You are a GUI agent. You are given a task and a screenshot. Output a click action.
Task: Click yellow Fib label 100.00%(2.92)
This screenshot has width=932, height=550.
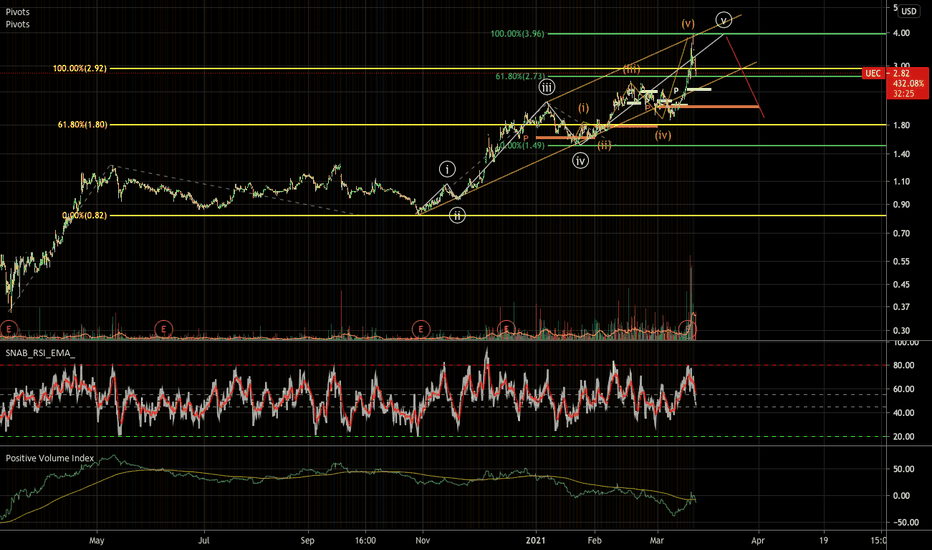click(80, 68)
